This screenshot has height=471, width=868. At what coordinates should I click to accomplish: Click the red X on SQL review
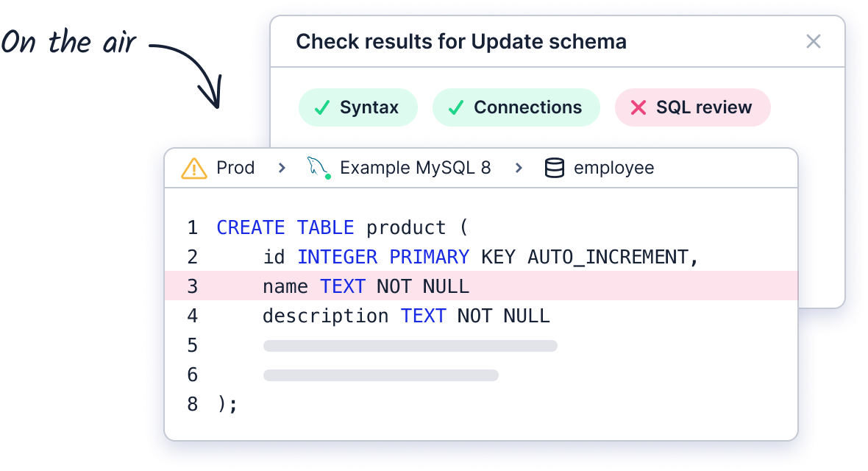638,107
